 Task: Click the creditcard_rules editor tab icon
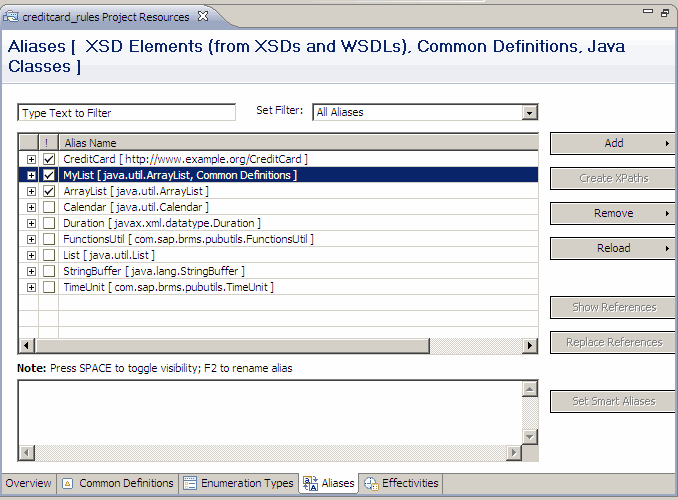coord(12,17)
